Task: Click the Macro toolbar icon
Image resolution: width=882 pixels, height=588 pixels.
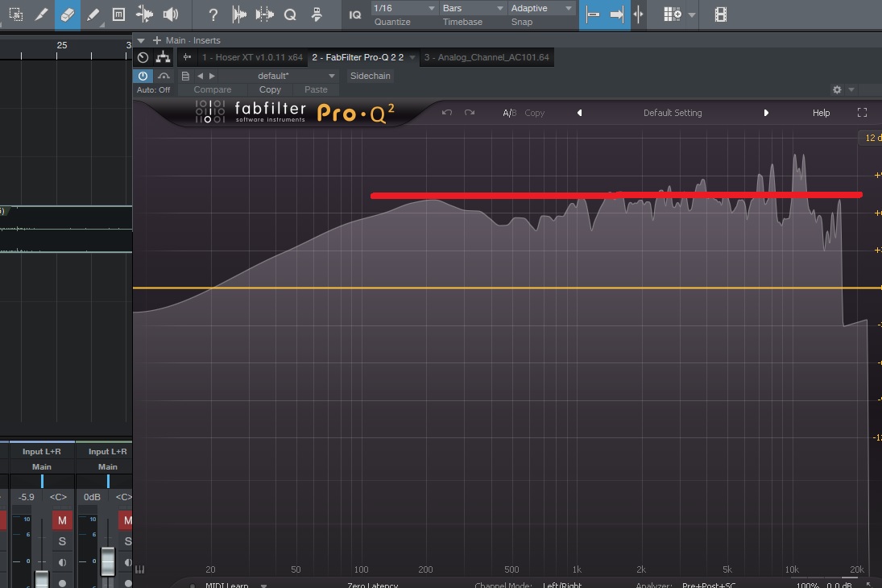Action: point(316,14)
